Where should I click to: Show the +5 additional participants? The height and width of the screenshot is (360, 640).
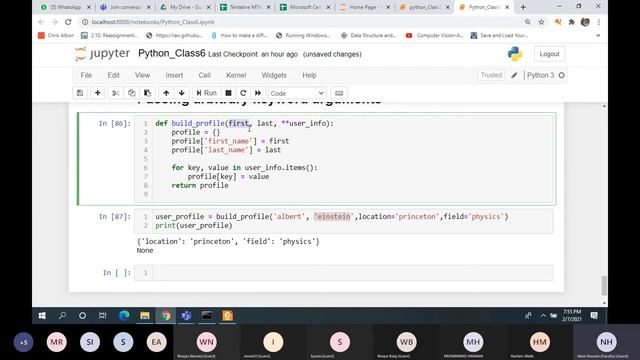click(x=24, y=342)
